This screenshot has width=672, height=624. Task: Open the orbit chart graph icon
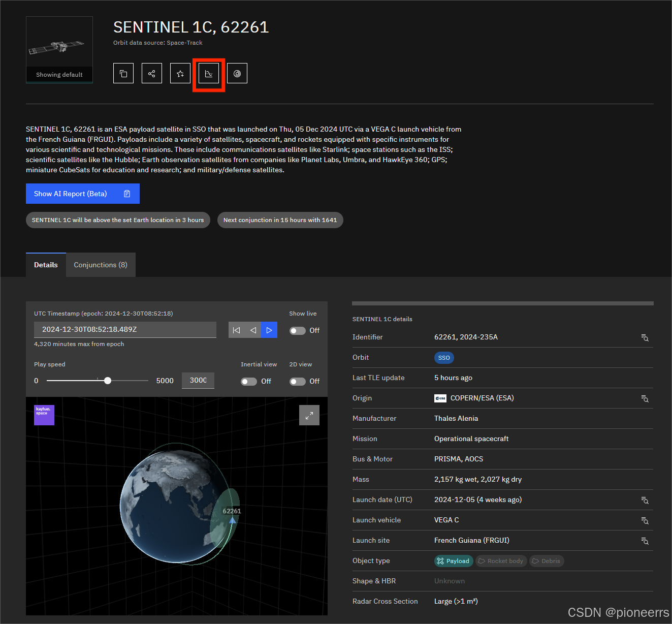209,74
